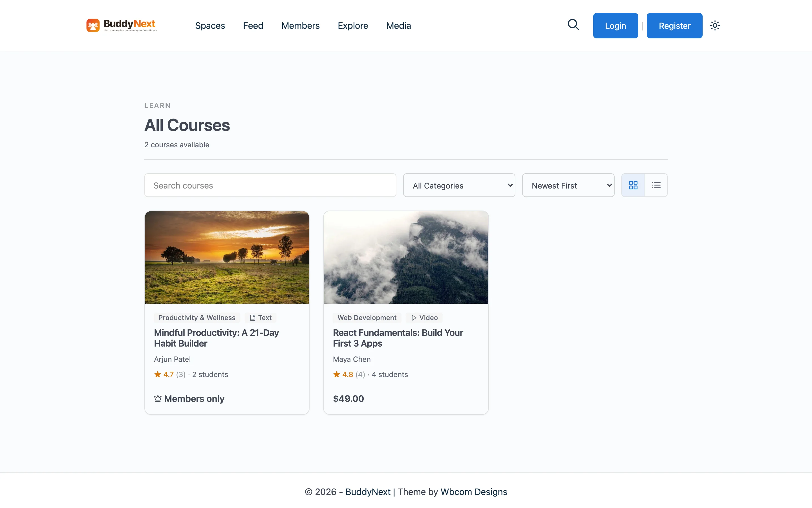Image resolution: width=812 pixels, height=508 pixels.
Task: Follow the BuddyNext footer link
Action: coord(368,492)
